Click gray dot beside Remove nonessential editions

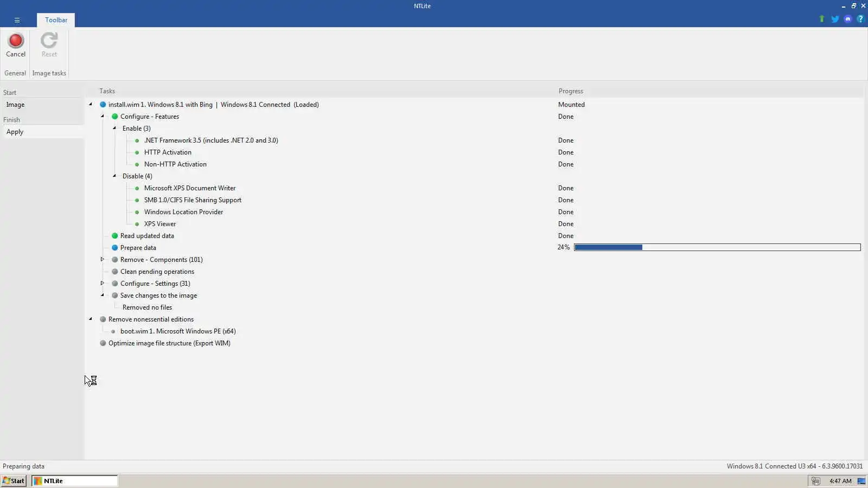[103, 319]
